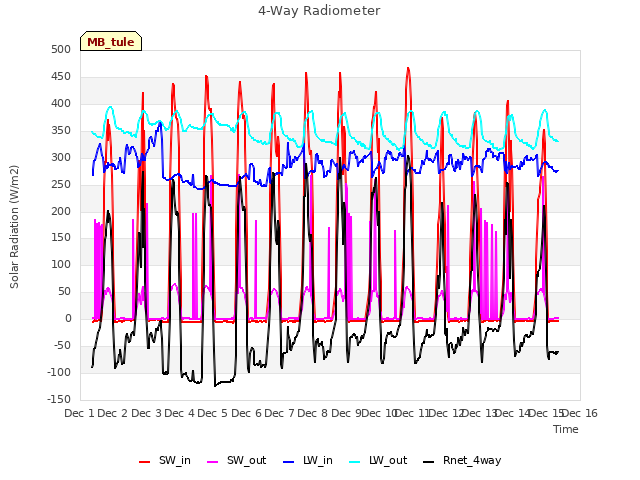Click the 150 y-axis tick label
The width and height of the screenshot is (640, 480).
61,237
